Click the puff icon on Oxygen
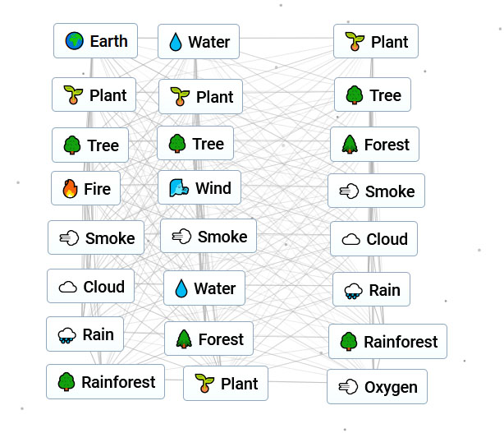The image size is (504, 433). (x=349, y=387)
